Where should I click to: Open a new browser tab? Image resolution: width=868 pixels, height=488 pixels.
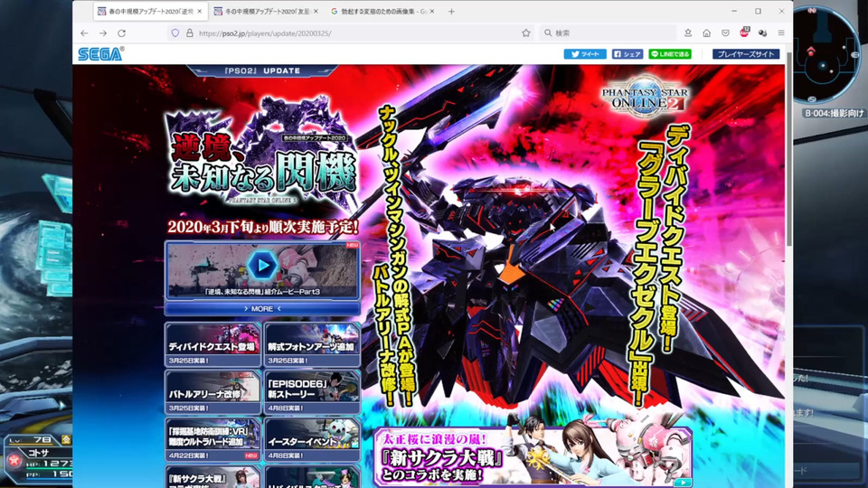tap(452, 11)
